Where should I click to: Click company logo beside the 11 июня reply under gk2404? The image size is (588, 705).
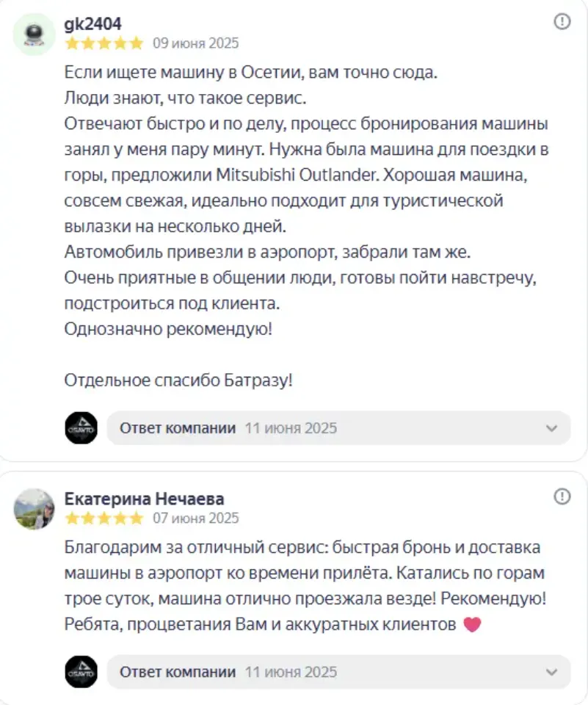(x=81, y=427)
